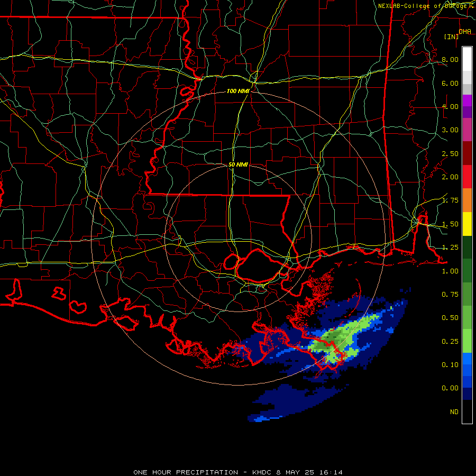Select the 8.00 legend value

450,59
